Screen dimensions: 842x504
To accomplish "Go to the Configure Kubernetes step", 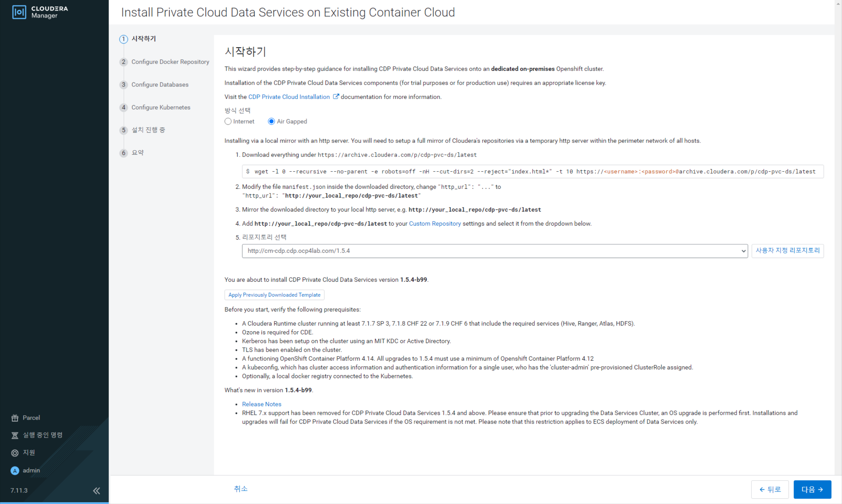I will click(x=161, y=107).
